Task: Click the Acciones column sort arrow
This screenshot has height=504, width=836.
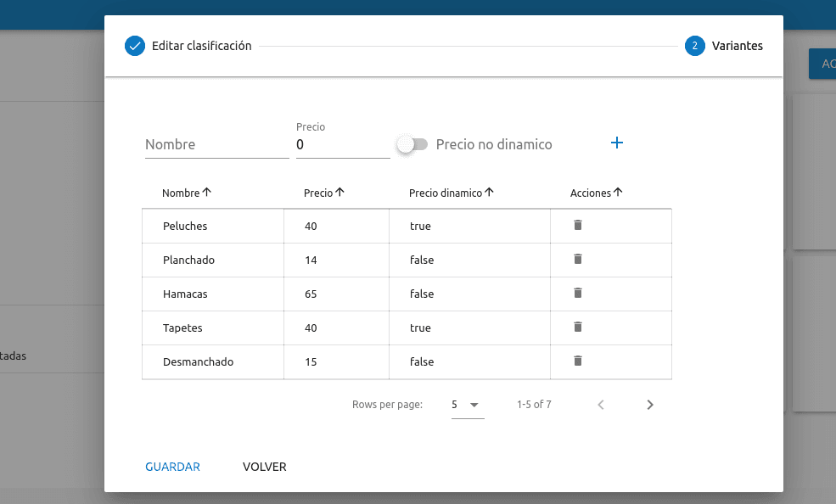Action: click(617, 193)
